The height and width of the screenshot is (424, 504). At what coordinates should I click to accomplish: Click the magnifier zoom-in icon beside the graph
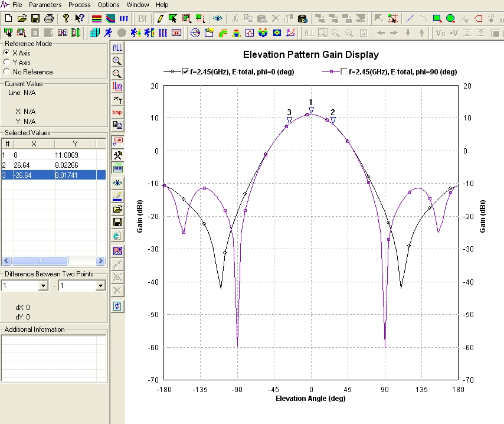[x=117, y=60]
